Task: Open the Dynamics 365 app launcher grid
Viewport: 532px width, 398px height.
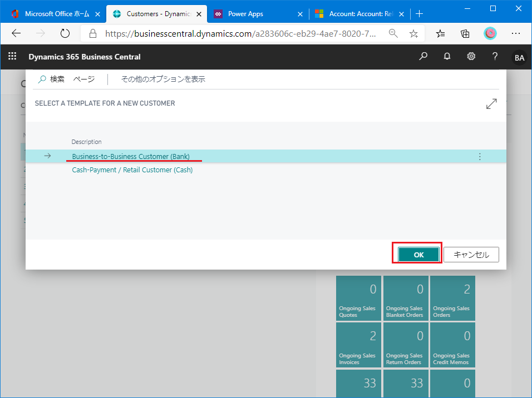Action: point(12,56)
